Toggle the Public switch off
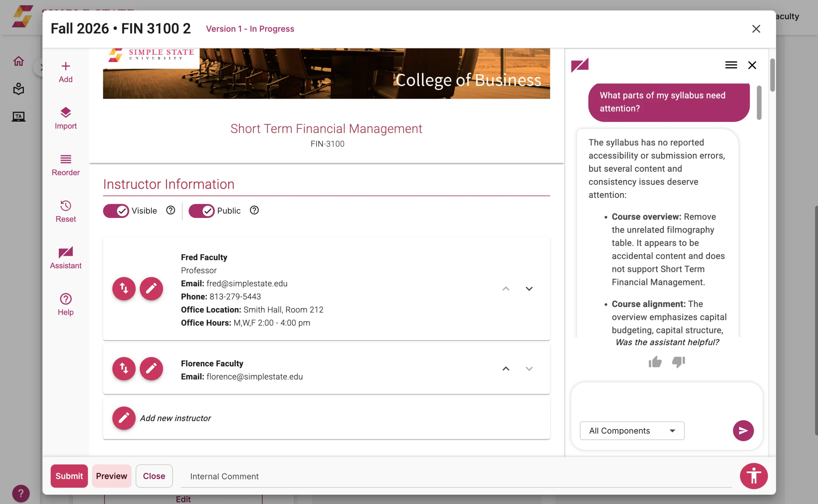The height and width of the screenshot is (504, 818). point(201,211)
